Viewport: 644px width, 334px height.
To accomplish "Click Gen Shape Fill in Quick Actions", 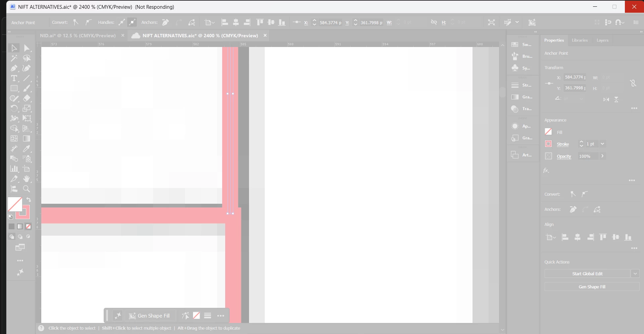I will [x=592, y=287].
